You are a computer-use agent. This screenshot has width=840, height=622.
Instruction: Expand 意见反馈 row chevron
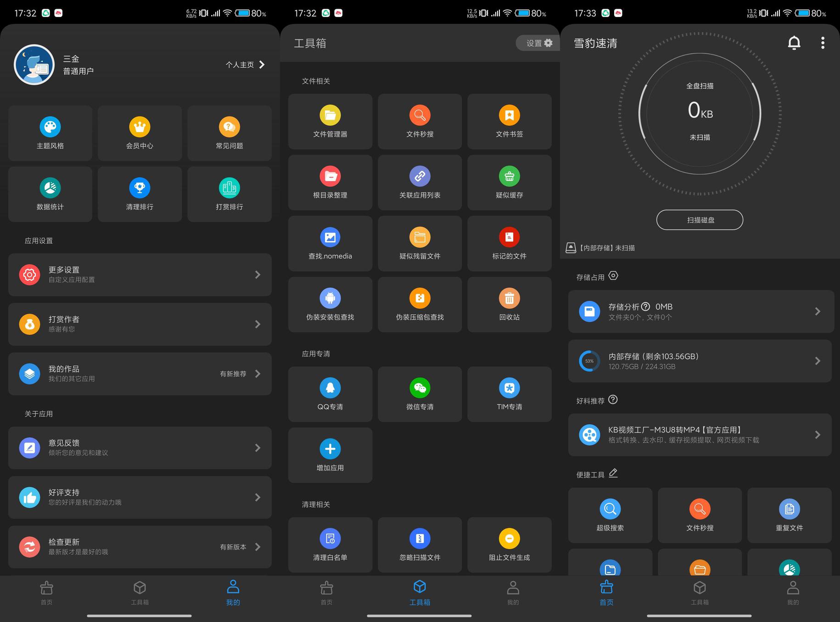258,448
